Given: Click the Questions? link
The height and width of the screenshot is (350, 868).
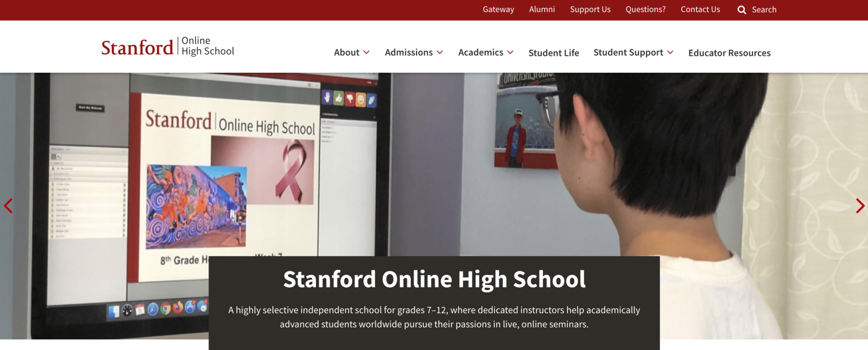Looking at the screenshot, I should 645,10.
